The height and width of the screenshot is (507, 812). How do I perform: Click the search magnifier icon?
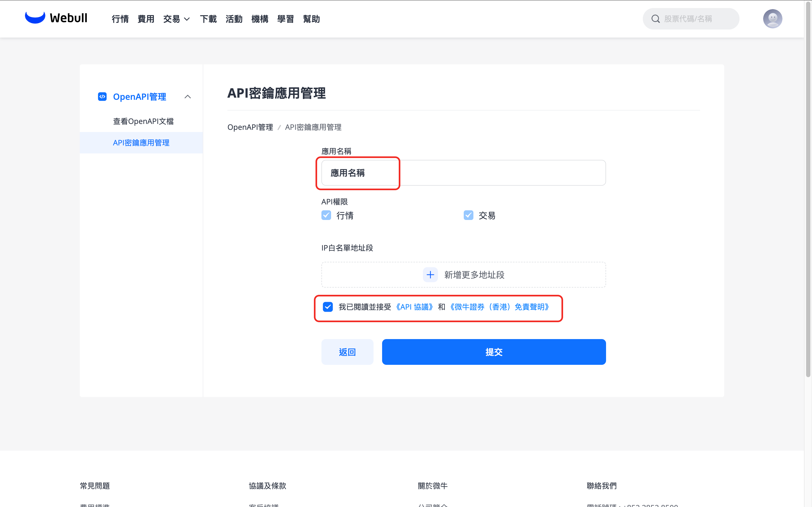coord(655,19)
